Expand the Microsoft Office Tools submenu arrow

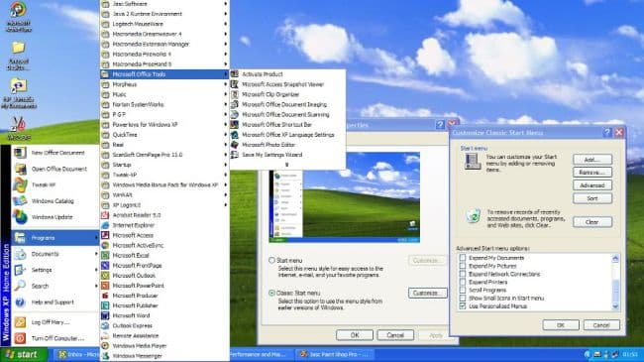click(x=226, y=74)
